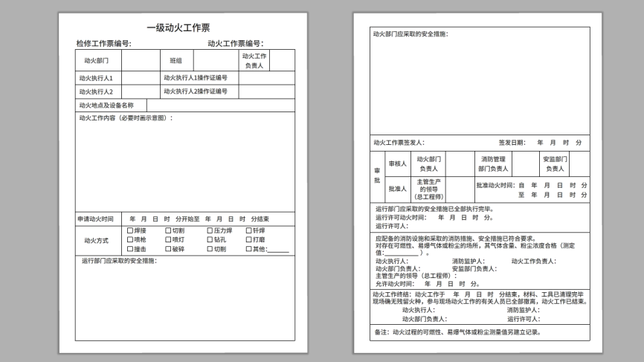The height and width of the screenshot is (362, 644).
Task: Click the empty field beside 动火部门
Action: pos(141,61)
